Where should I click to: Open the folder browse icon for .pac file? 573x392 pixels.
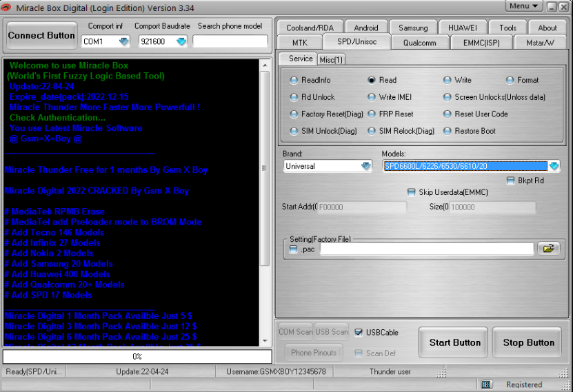click(548, 249)
